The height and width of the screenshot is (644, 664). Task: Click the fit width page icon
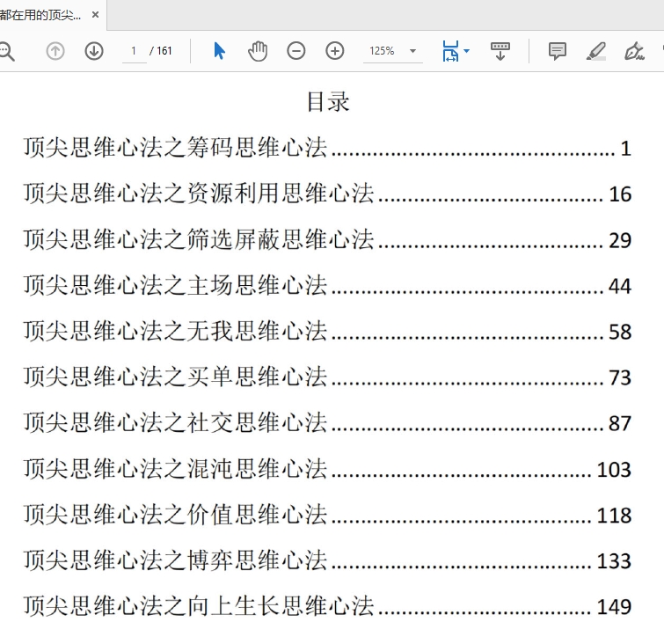click(450, 51)
